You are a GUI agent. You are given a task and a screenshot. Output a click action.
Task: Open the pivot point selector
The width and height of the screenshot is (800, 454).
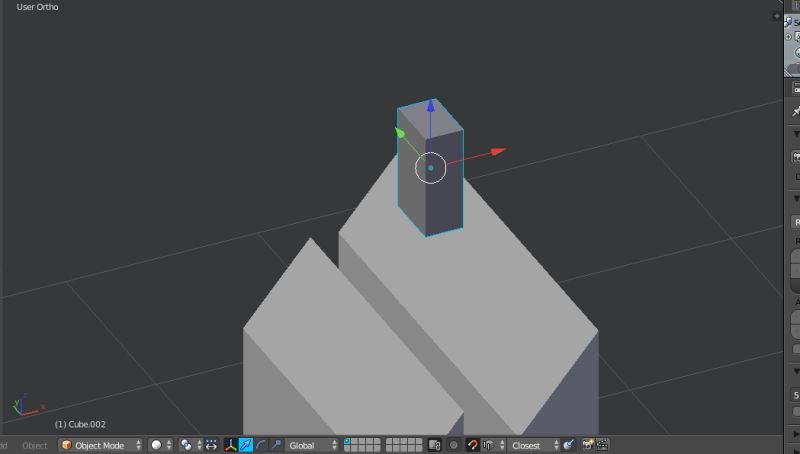[191, 445]
